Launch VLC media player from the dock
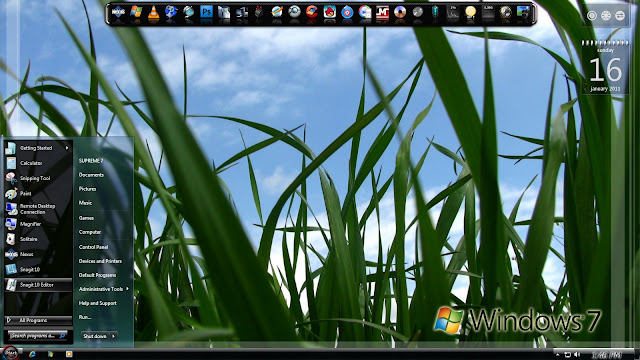640x360 pixels. pyautogui.click(x=153, y=13)
